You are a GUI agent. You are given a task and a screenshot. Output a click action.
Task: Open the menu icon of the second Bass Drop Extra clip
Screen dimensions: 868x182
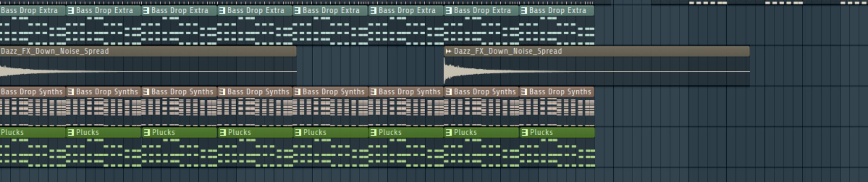[71, 11]
